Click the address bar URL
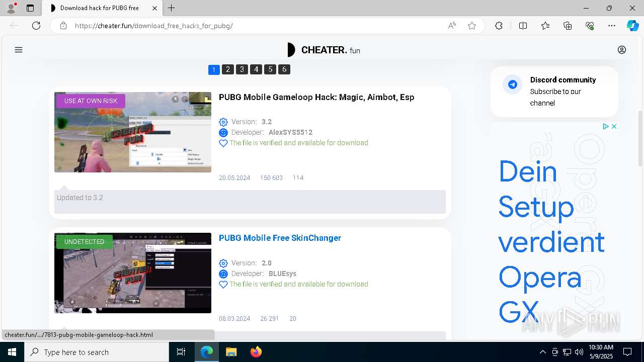 click(x=154, y=26)
